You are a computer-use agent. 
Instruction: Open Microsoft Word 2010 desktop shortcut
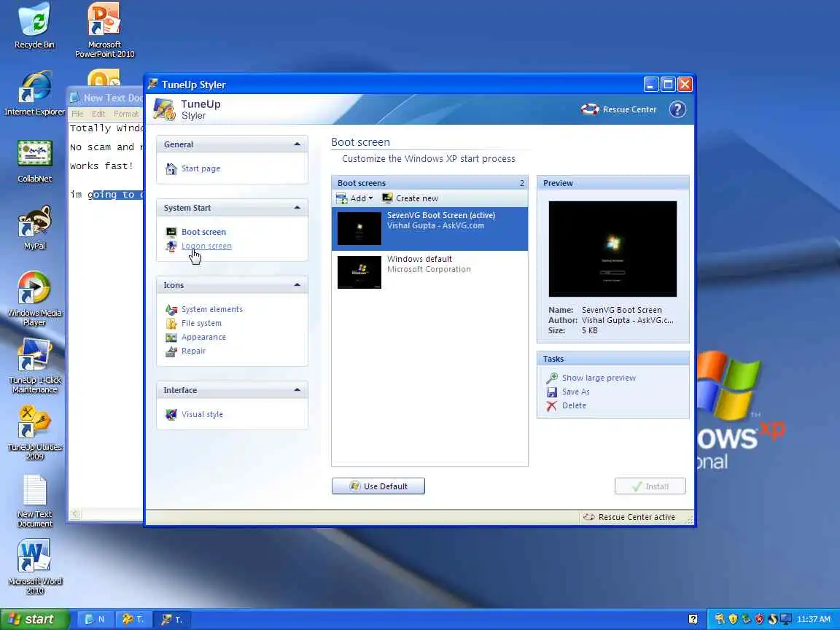click(34, 567)
